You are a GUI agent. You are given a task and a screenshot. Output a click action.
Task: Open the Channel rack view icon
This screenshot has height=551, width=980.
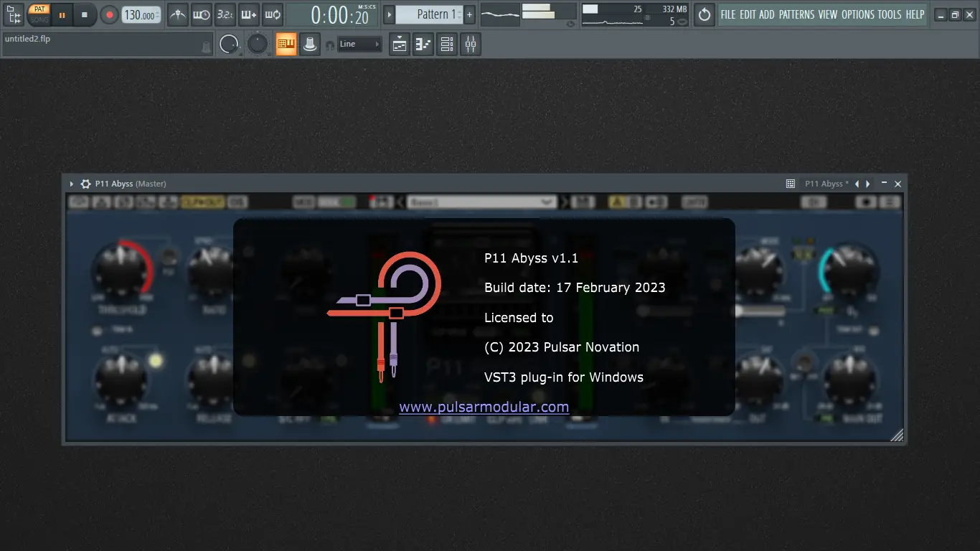click(447, 44)
